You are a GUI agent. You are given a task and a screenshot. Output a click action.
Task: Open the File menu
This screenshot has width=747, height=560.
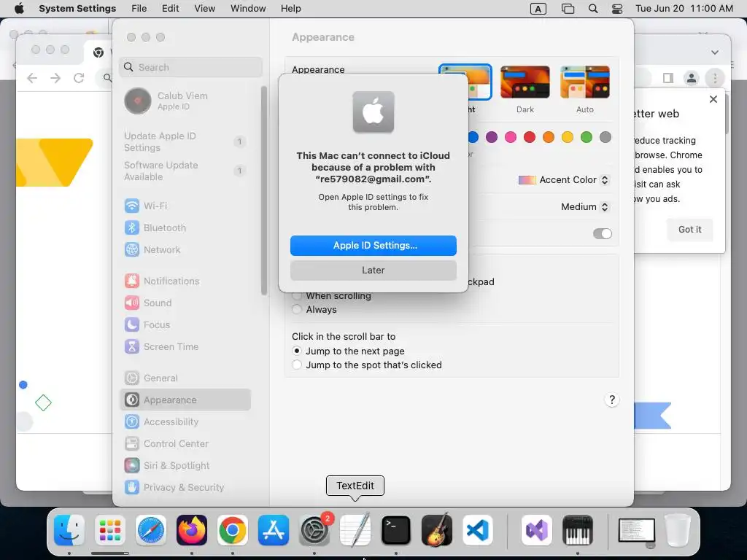[139, 9]
